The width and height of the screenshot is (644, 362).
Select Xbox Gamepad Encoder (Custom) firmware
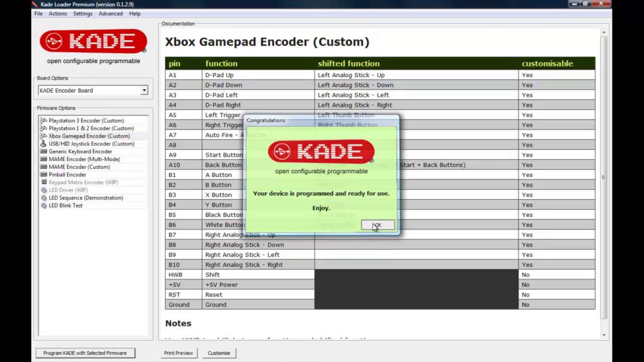(89, 136)
